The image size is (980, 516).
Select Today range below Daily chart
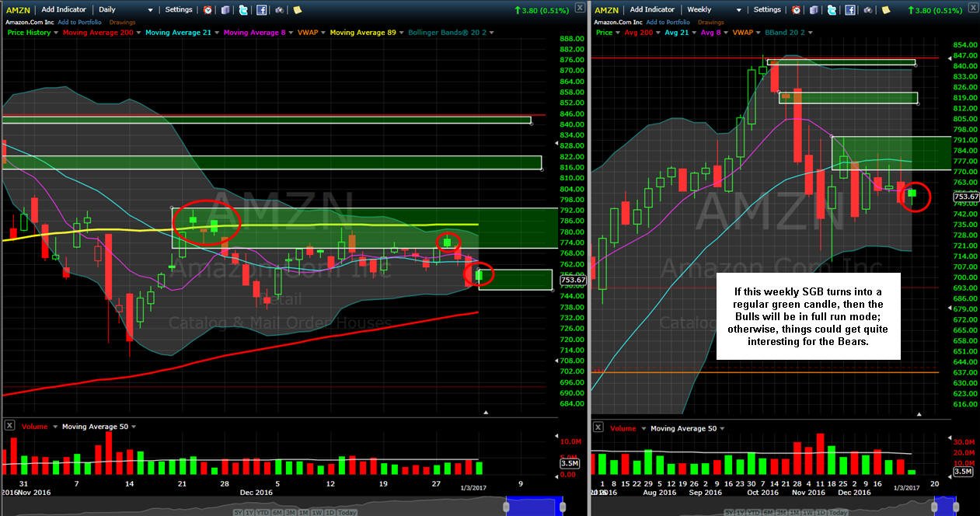(x=347, y=512)
